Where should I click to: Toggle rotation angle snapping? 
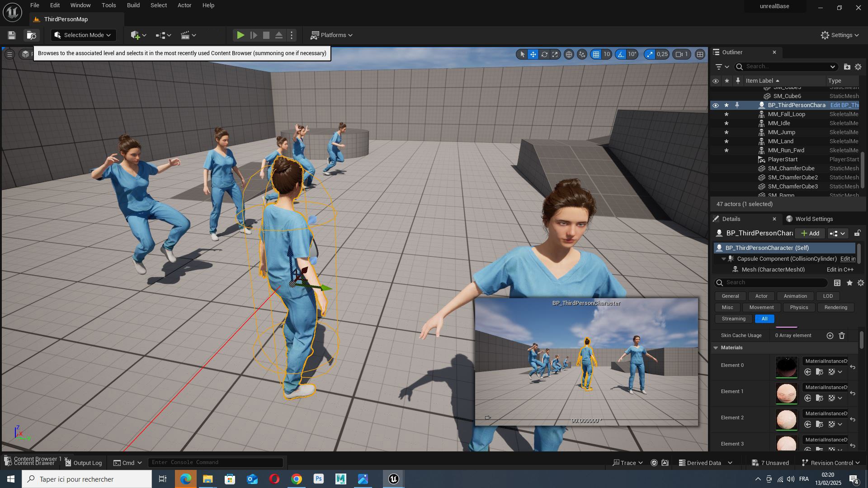tap(621, 54)
